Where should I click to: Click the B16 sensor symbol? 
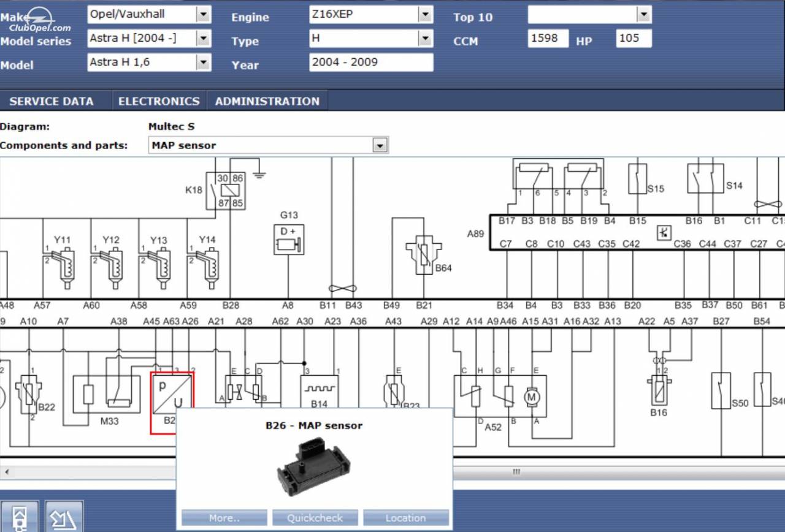click(659, 390)
